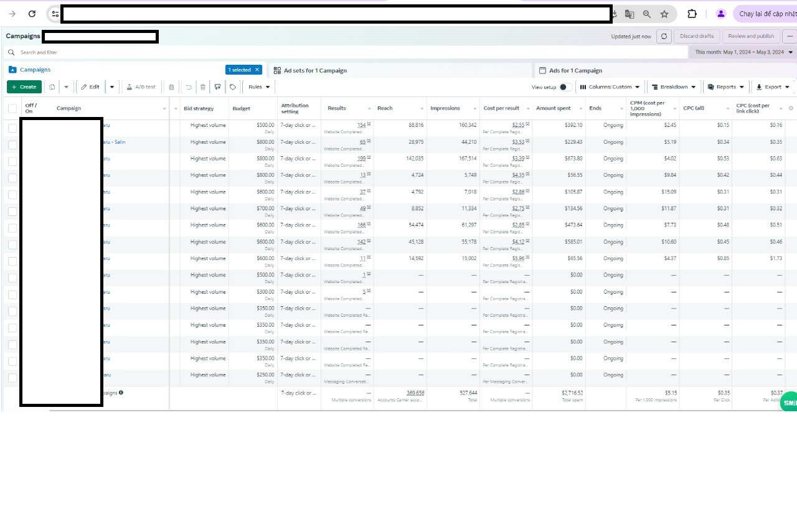The image size is (797, 532).
Task: Switch to the Campaigns tab
Action: pyautogui.click(x=35, y=70)
